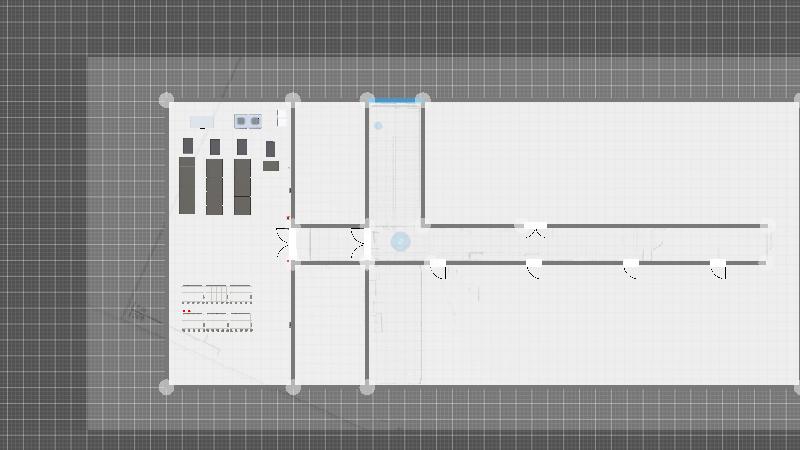The image size is (800, 450).
Task: Select the double door at the corridor entrance
Action: tap(359, 243)
